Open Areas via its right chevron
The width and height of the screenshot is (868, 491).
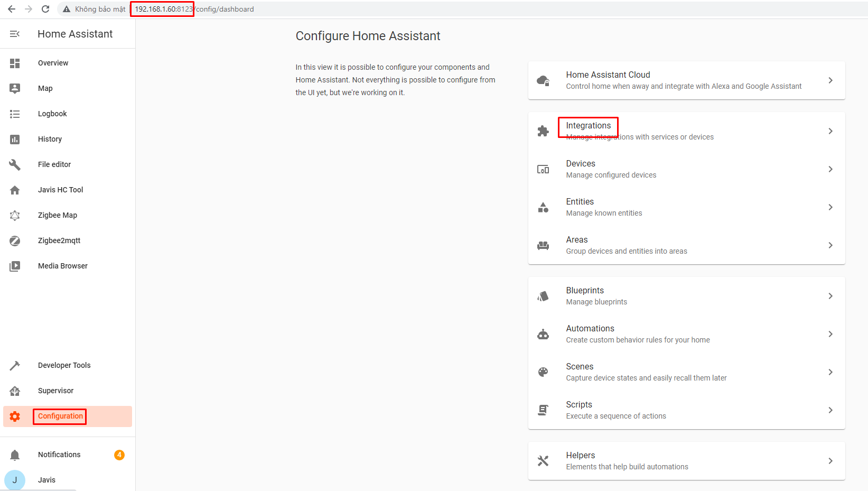tap(830, 245)
